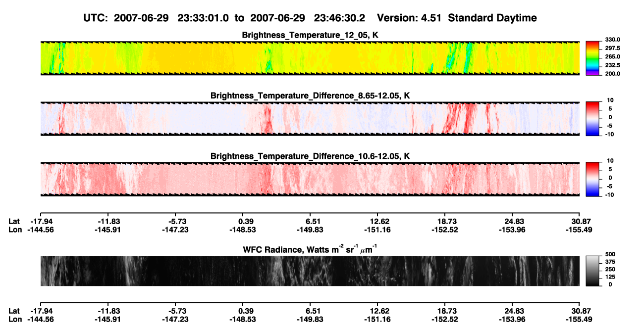The height and width of the screenshot is (330, 644).
Task: Click Lat 0.39 on axis beneath the 10.6-12.05 panel
Action: (x=243, y=222)
